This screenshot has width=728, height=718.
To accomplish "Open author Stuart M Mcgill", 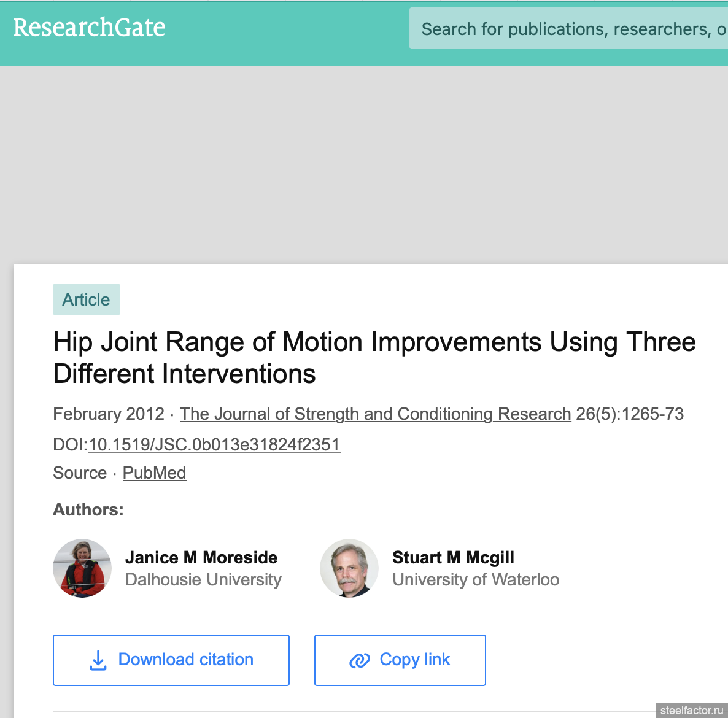I will 453,557.
